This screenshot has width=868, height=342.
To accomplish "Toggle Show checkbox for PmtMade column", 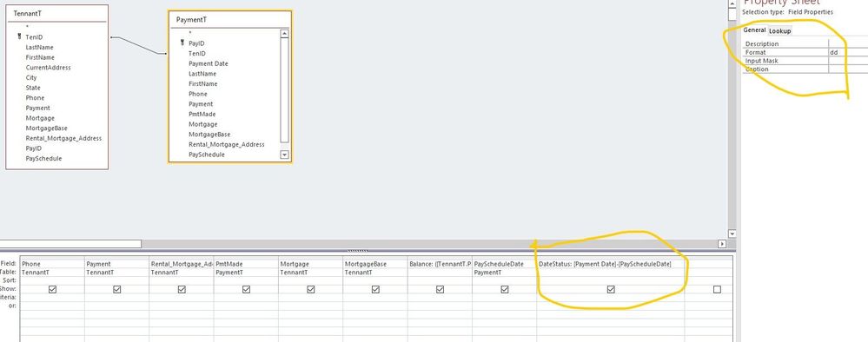I will [x=247, y=289].
